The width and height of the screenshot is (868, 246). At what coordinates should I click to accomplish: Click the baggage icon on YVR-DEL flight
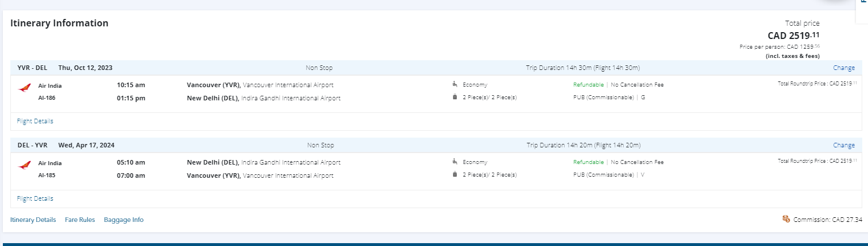pyautogui.click(x=455, y=97)
